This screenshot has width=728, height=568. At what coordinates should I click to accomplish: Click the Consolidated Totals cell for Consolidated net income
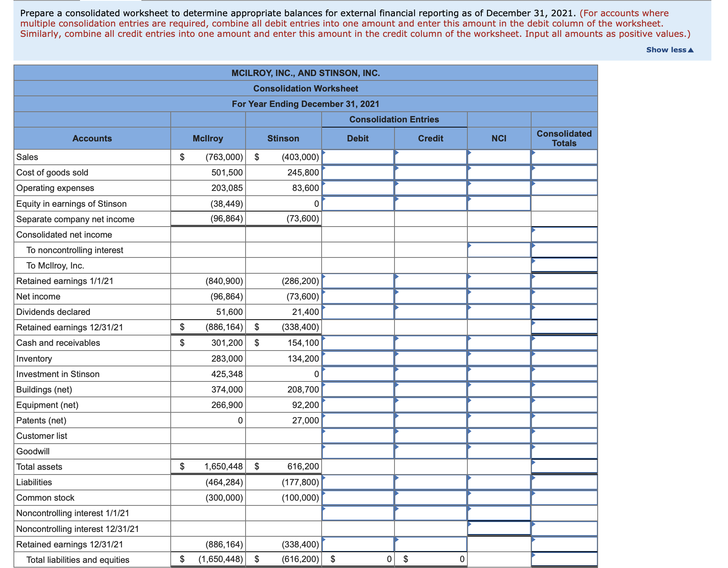click(564, 234)
